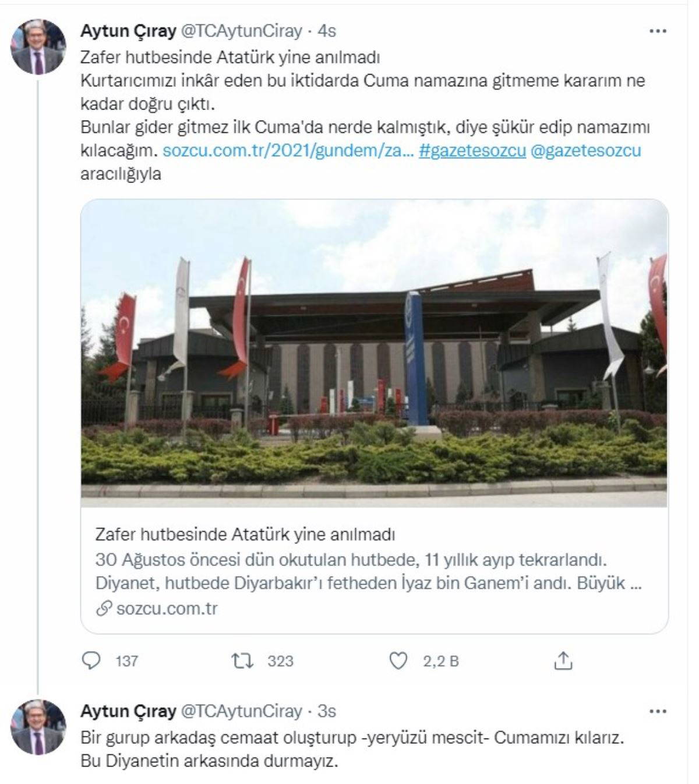
Task: Click Aytun Çıray's avatar on first tweet
Action: (x=39, y=47)
